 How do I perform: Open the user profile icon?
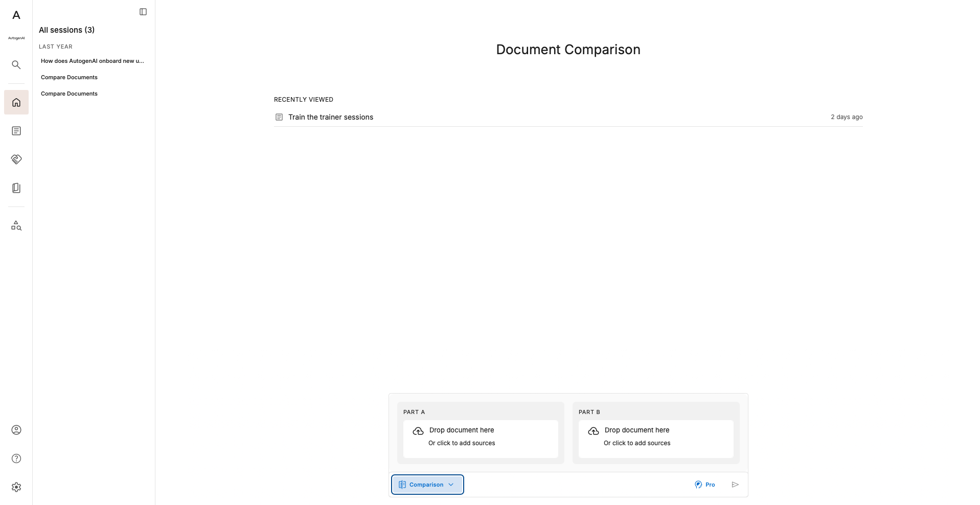[16, 430]
